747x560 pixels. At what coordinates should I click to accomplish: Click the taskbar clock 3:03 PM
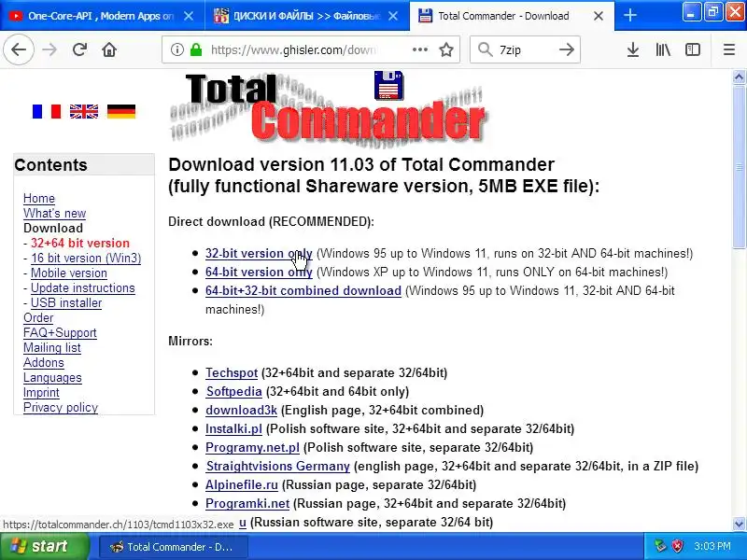coord(712,546)
